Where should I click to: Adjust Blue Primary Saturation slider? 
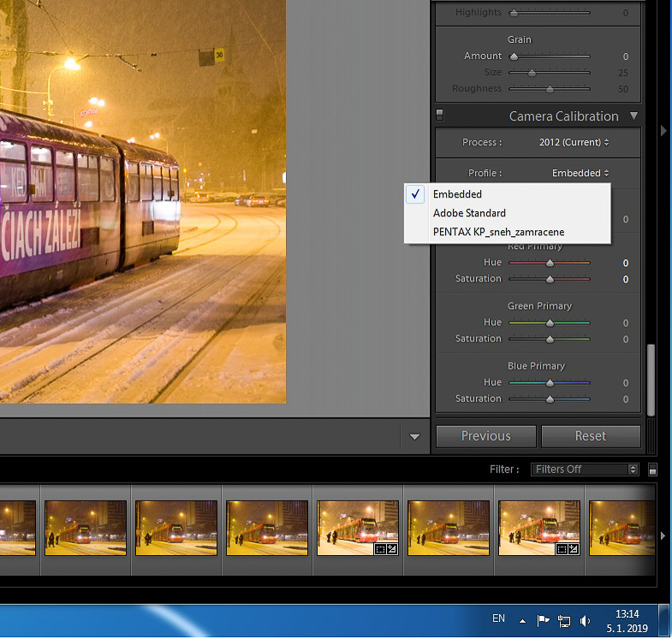[550, 399]
